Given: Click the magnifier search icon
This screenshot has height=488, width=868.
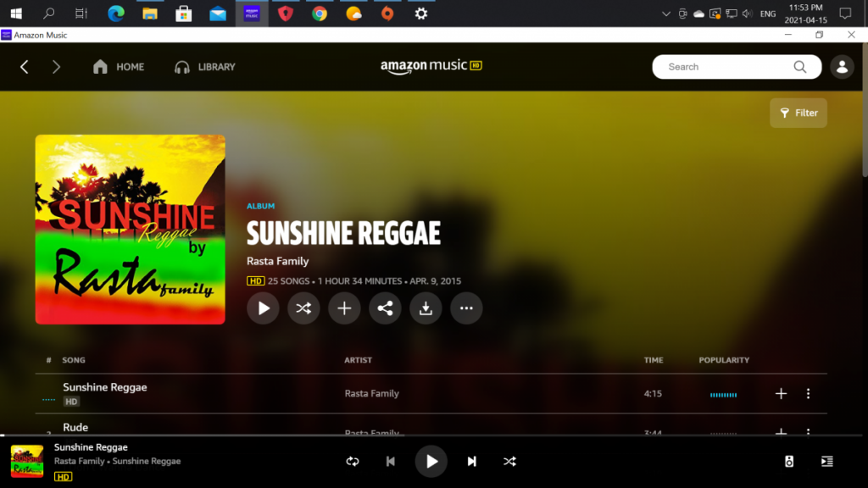Looking at the screenshot, I should coord(800,67).
